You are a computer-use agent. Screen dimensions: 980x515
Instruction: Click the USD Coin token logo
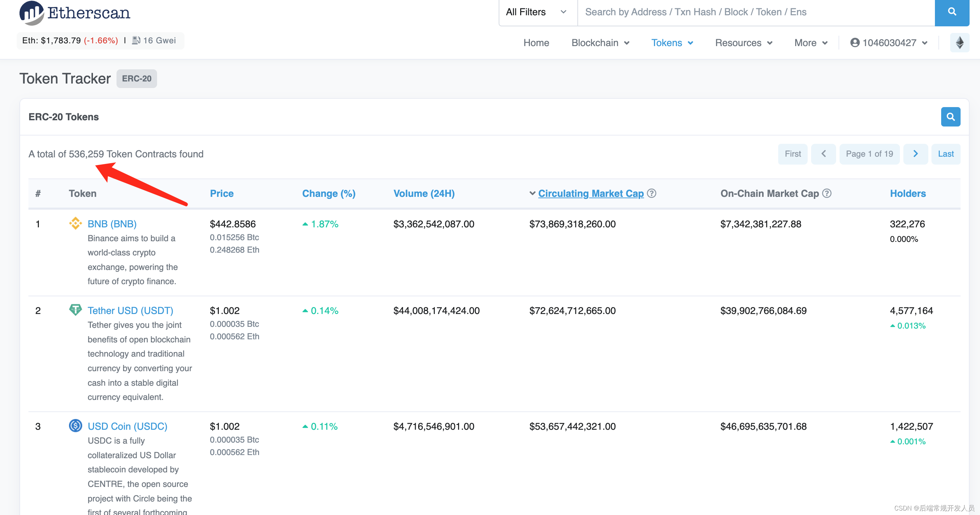[75, 425]
